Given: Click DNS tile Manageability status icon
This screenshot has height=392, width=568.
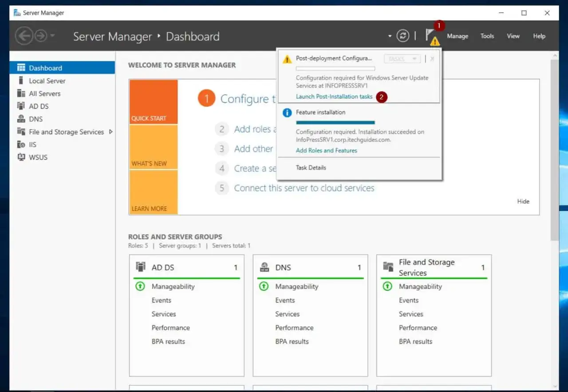Looking at the screenshot, I should pos(264,286).
